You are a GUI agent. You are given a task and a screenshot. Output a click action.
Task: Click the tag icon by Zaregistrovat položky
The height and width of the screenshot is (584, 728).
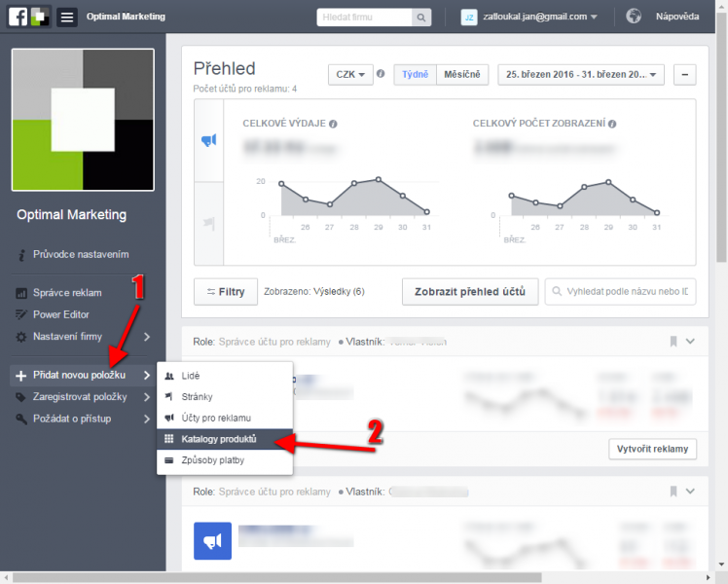point(20,397)
